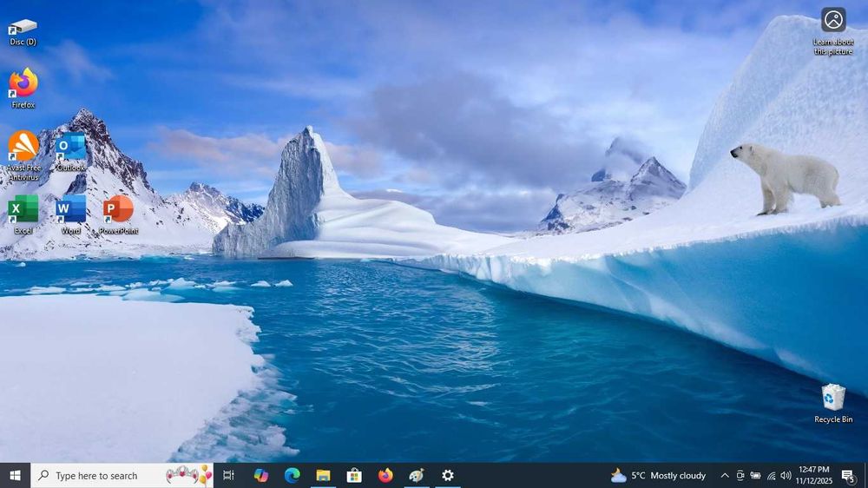The height and width of the screenshot is (488, 868).
Task: Expand the hidden system tray icons
Action: pyautogui.click(x=725, y=475)
